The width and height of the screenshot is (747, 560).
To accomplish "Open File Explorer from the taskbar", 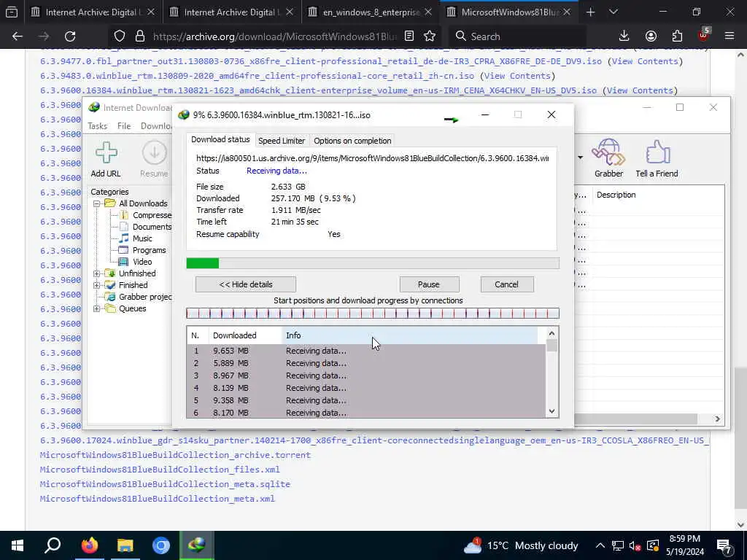I will 125,545.
